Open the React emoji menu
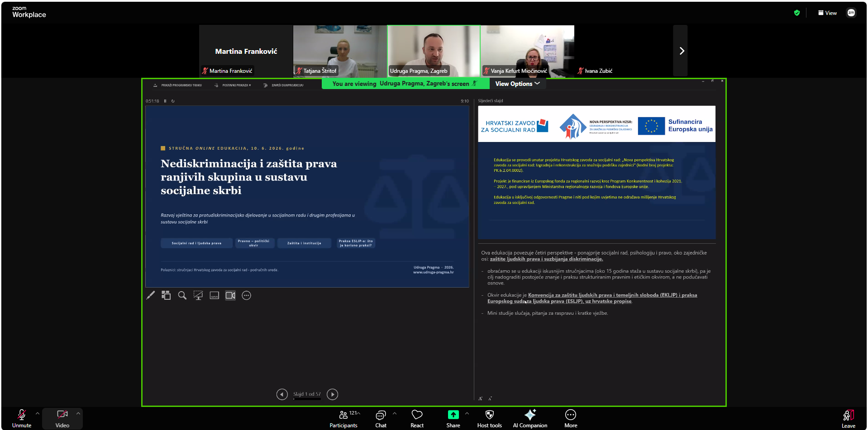 point(417,418)
